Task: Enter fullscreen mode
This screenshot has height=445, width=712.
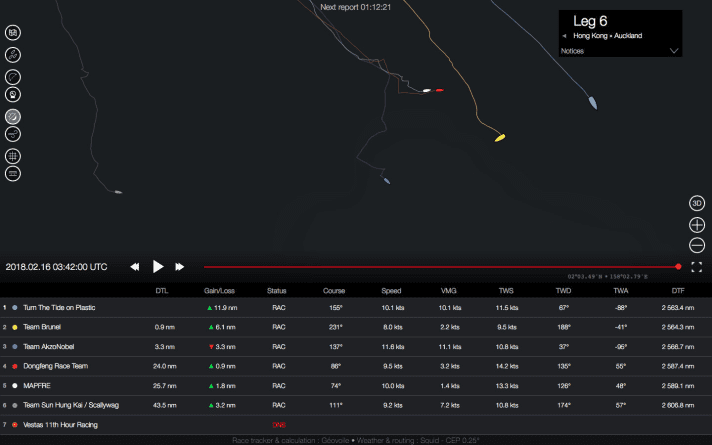Action: pos(697,266)
